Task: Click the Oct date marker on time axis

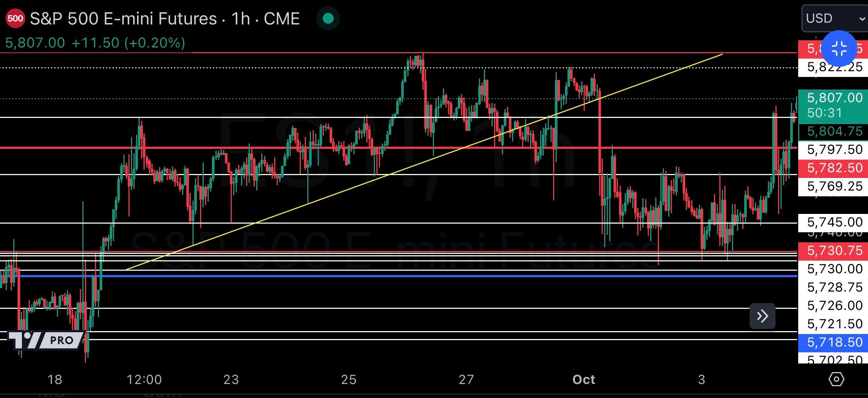Action: pyautogui.click(x=583, y=379)
